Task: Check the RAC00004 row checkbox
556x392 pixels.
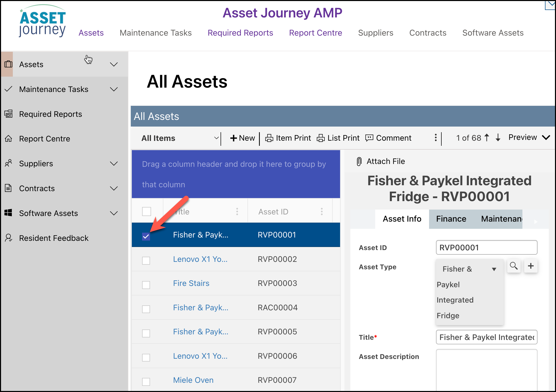Action: (146, 309)
